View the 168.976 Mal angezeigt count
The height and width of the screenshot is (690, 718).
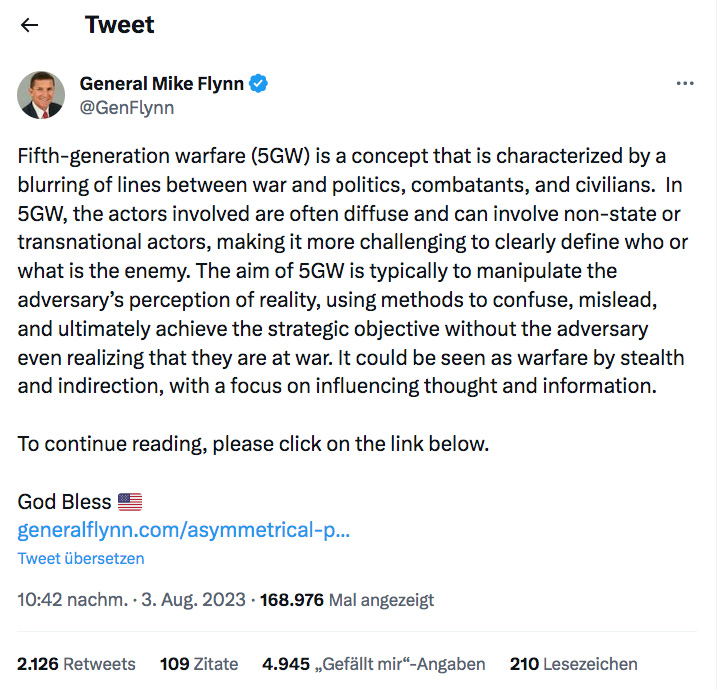[347, 601]
